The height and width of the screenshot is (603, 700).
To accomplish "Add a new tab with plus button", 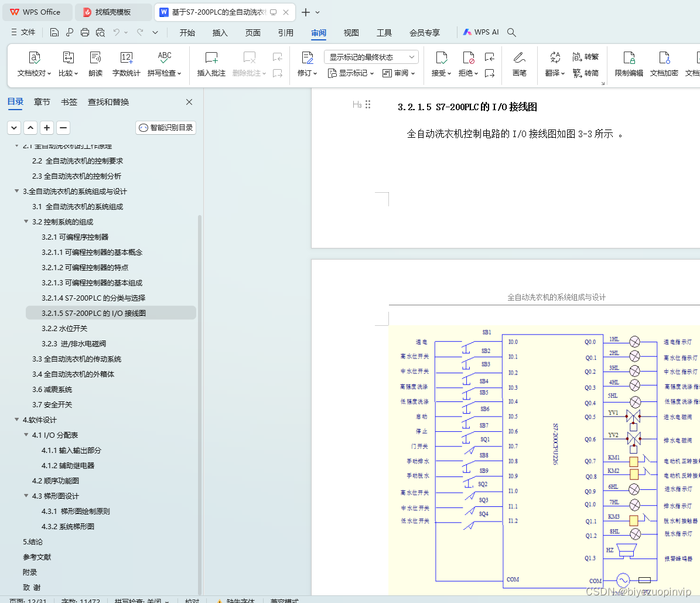I will 305,12.
